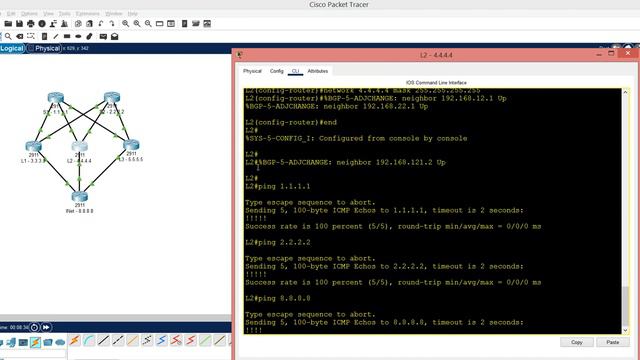Screen dimensions: 640x360
Task: Select the Delete tool
Action: pos(19,36)
